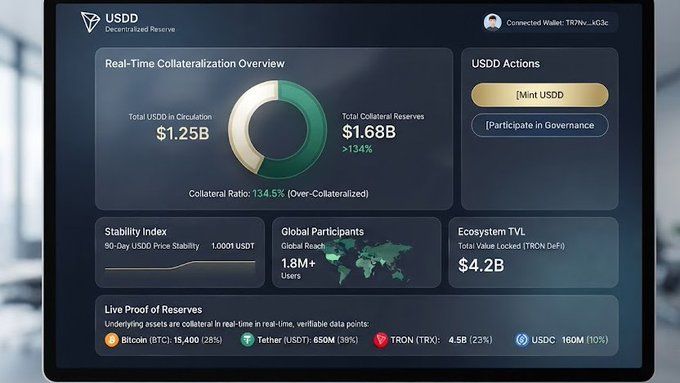Click the (Over-Collateralized) text

pos(328,194)
